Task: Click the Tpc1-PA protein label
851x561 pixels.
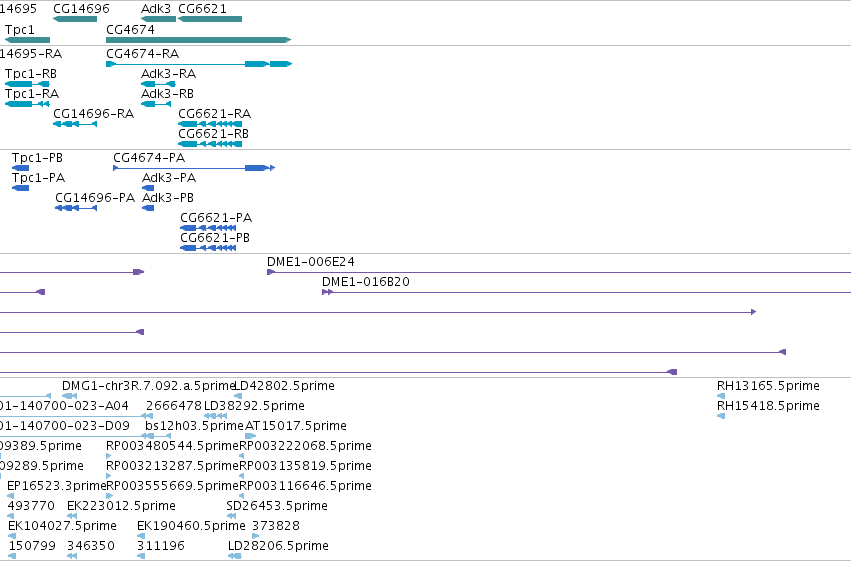Action: coord(38,178)
